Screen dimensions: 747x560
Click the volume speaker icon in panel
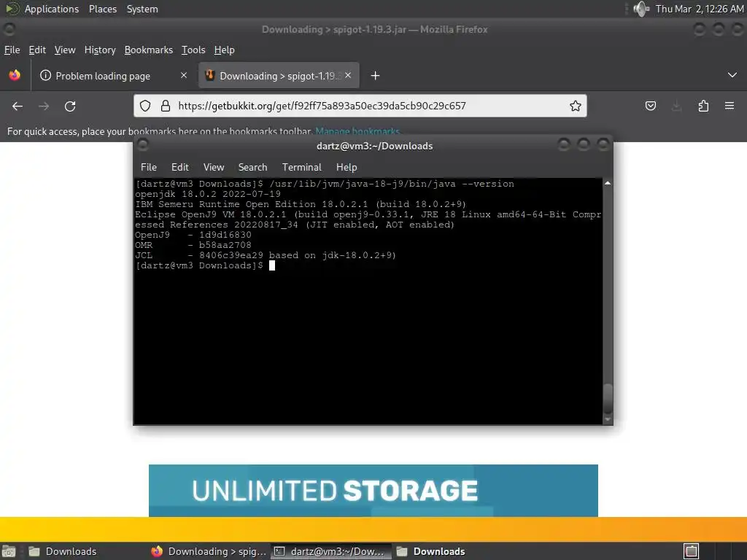pyautogui.click(x=641, y=9)
